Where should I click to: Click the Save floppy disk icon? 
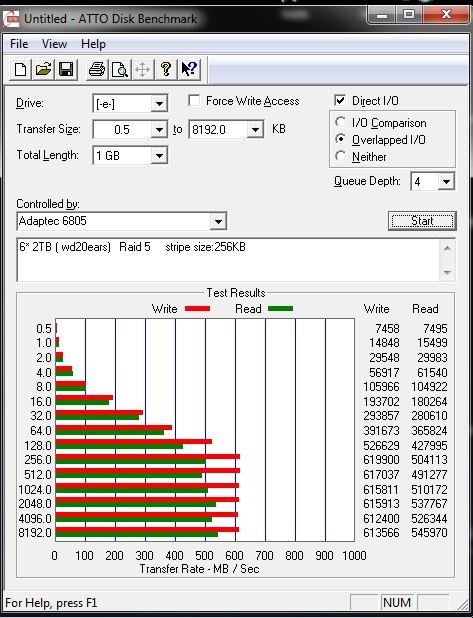pyautogui.click(x=66, y=70)
